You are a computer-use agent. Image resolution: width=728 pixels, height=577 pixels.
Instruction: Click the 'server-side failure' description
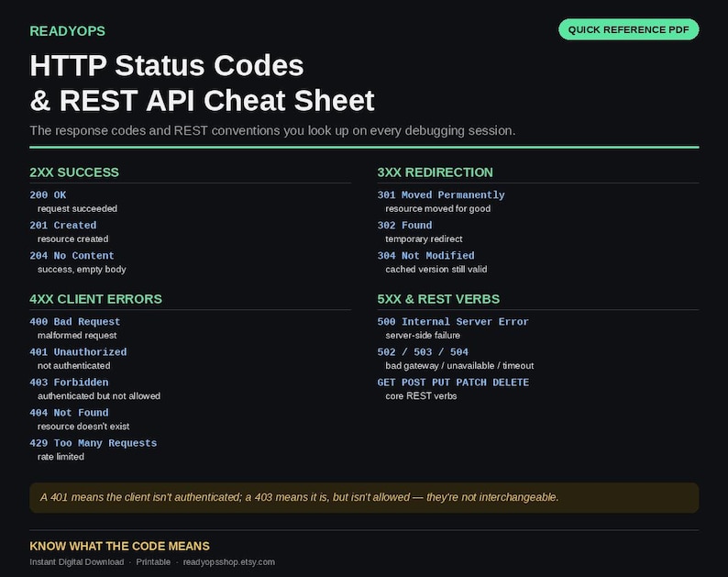423,336
